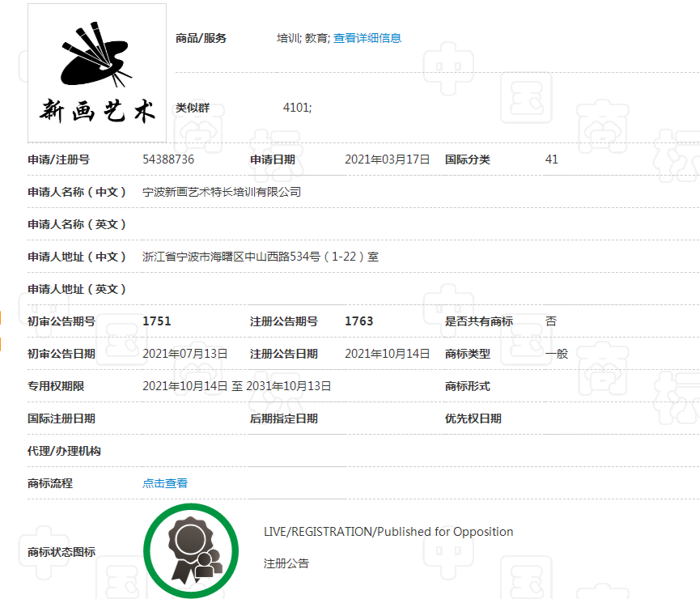Click the 否 shared trademark value
The image size is (700, 599).
pos(551,321)
